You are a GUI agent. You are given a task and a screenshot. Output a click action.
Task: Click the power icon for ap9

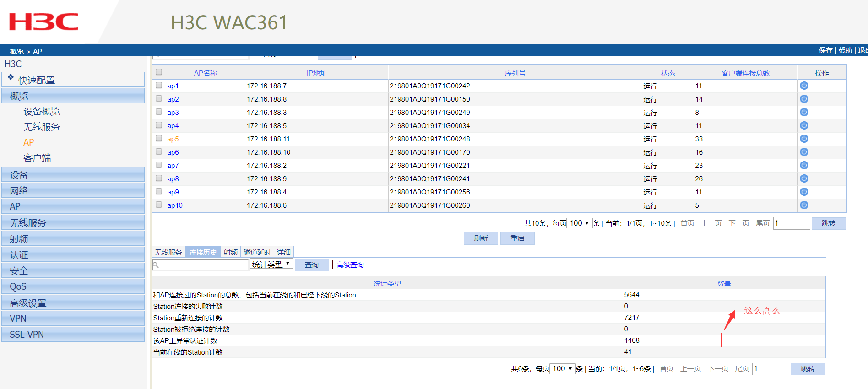point(804,192)
